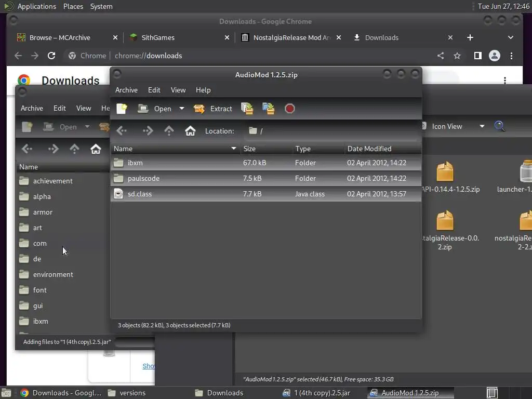Image resolution: width=532 pixels, height=399 pixels.
Task: Open Archive menu in the jar window behind
Action: 32,108
